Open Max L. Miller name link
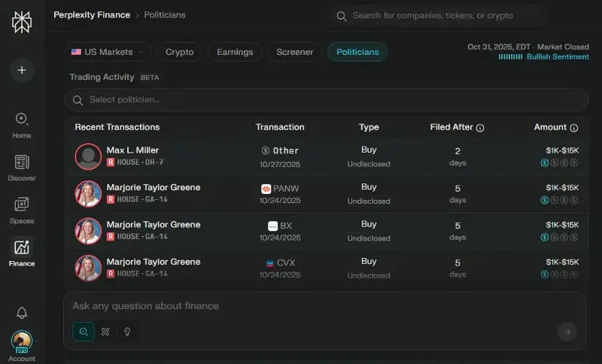 132,150
